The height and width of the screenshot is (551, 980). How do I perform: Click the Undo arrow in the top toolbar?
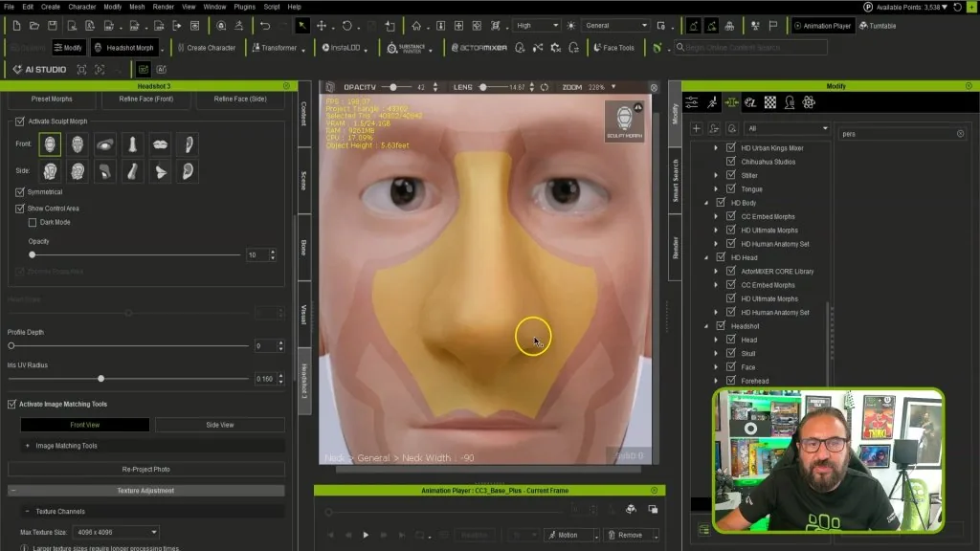click(265, 26)
